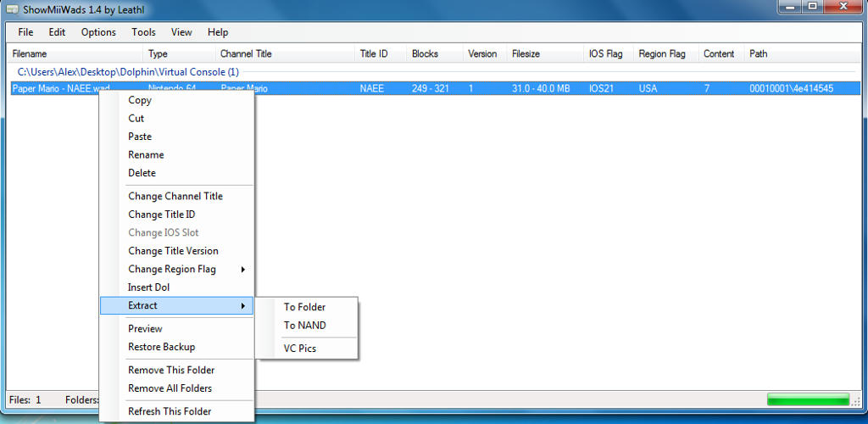
Task: Maximize the ShowMiiWads window
Action: click(x=811, y=7)
